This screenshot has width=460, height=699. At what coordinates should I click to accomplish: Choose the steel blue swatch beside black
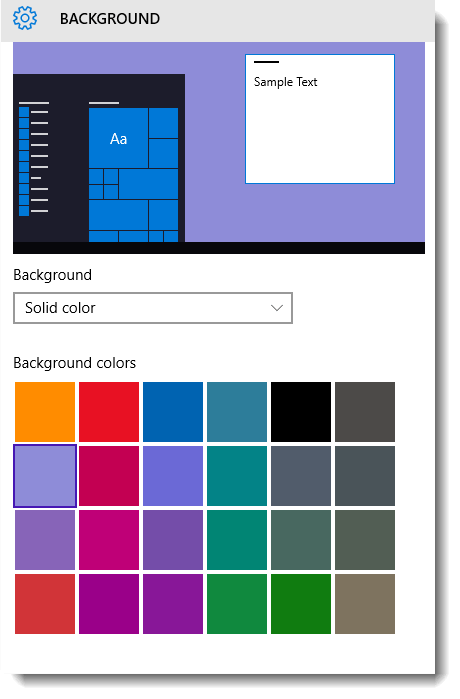tap(237, 412)
